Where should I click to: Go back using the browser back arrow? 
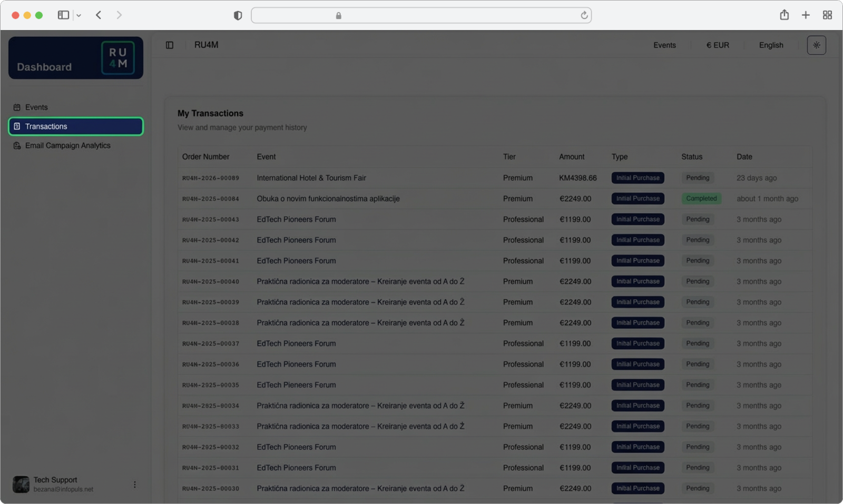tap(99, 15)
